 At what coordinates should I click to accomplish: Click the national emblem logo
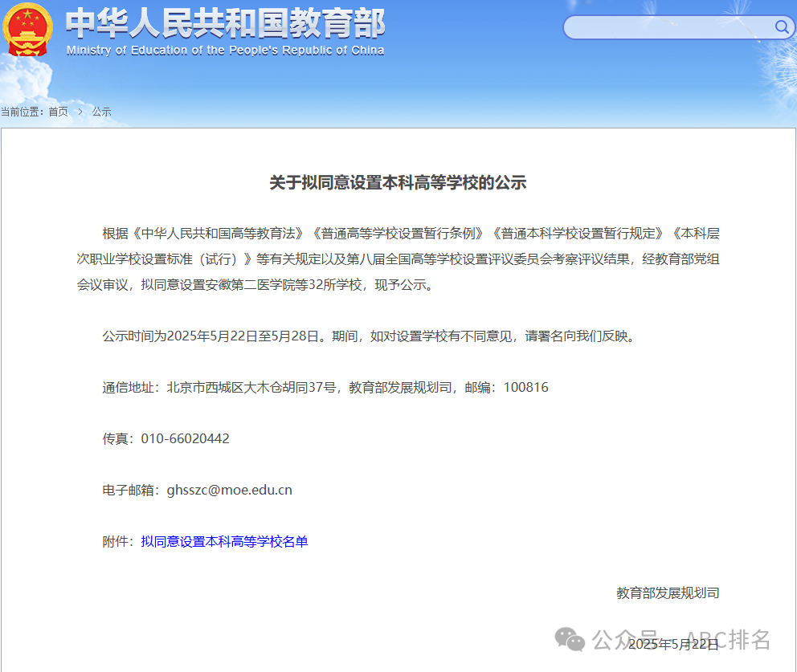[x=28, y=30]
